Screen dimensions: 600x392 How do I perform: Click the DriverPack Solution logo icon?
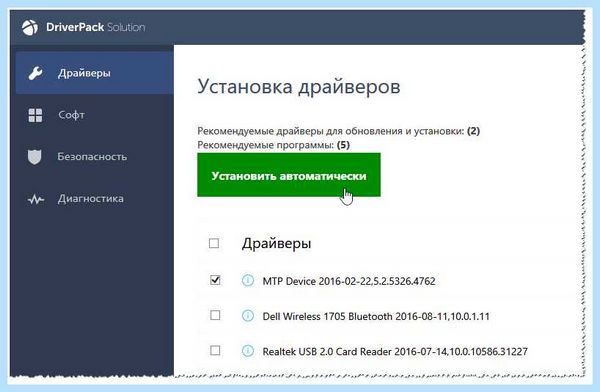point(30,28)
